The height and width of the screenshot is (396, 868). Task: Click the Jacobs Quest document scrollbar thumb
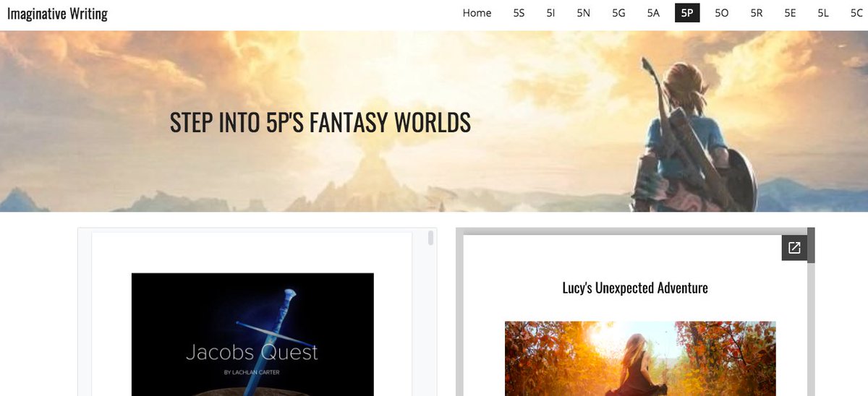pyautogui.click(x=431, y=238)
